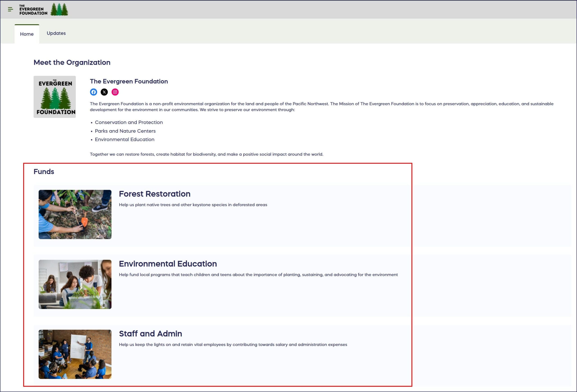Open the Forest Restoration fund title
This screenshot has width=577, height=392.
click(x=154, y=194)
